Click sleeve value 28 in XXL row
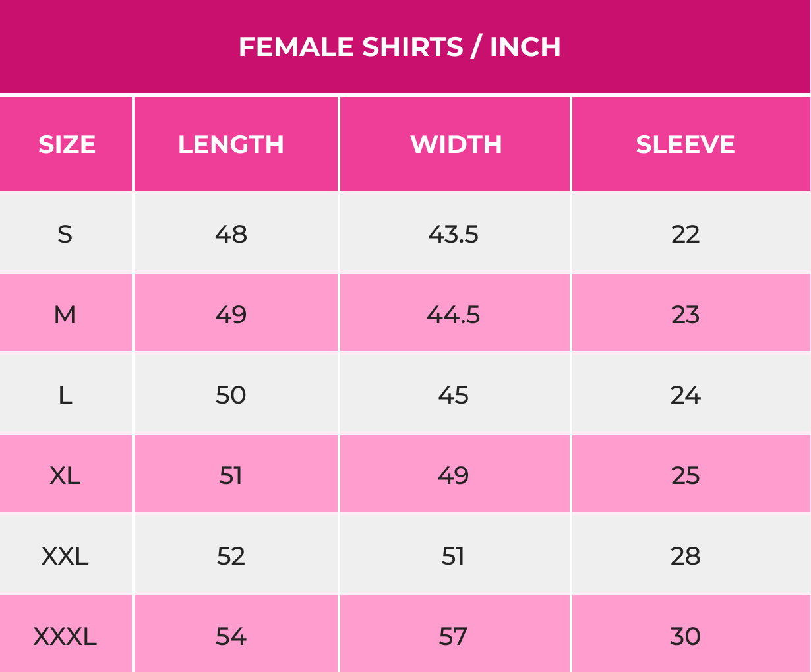Screen dimensions: 811x672 click(685, 556)
